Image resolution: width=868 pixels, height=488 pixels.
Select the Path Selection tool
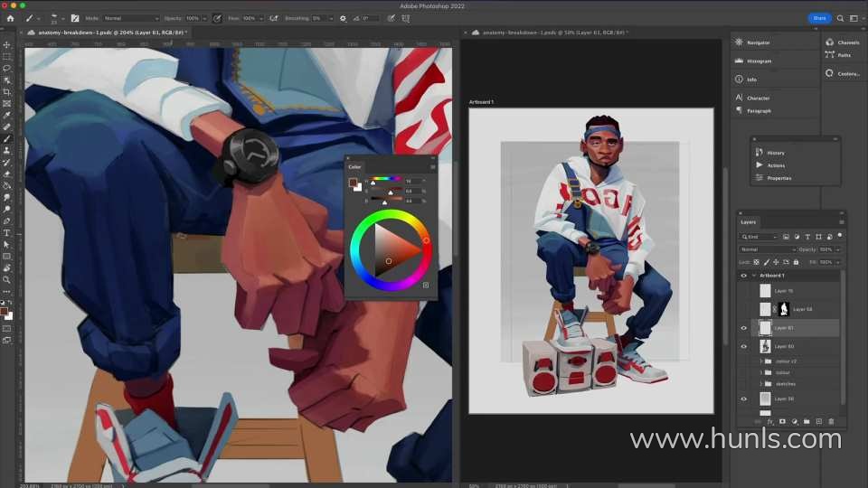point(6,245)
